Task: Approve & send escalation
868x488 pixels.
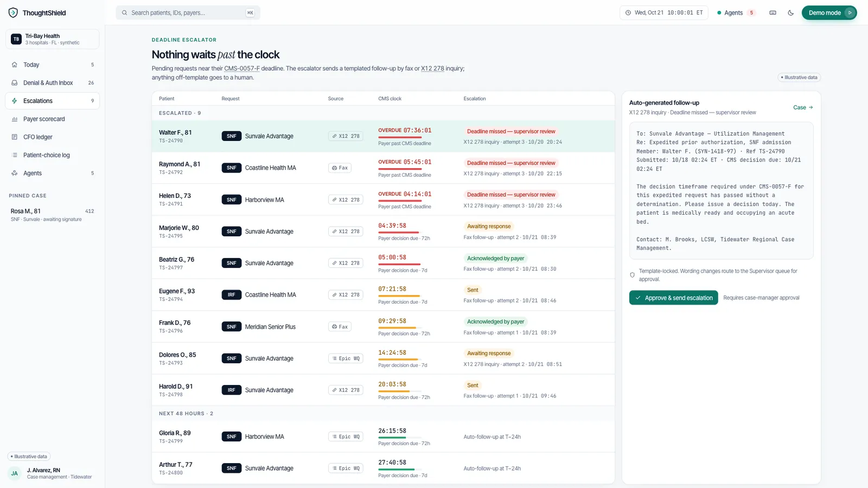Action: (x=674, y=298)
